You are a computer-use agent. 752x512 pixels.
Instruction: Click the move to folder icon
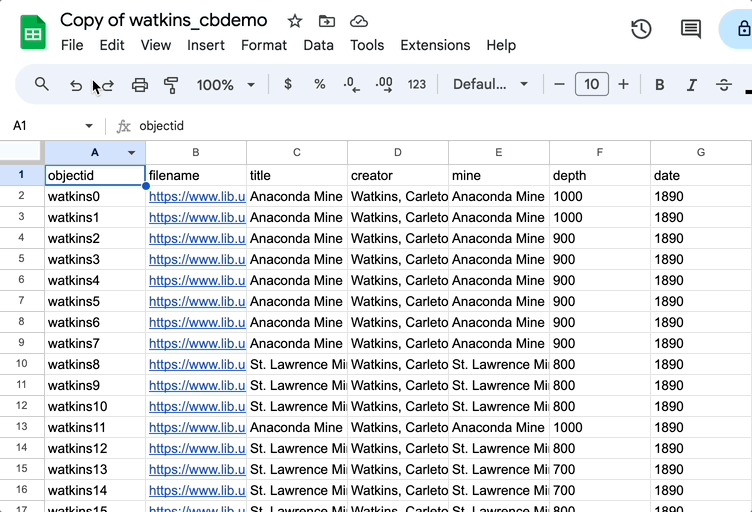[x=327, y=21]
